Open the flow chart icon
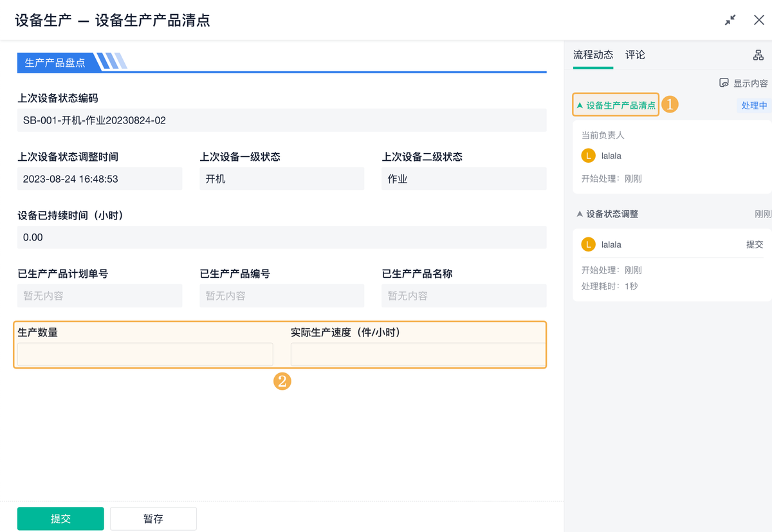Viewport: 772px width, 532px height. (x=758, y=55)
